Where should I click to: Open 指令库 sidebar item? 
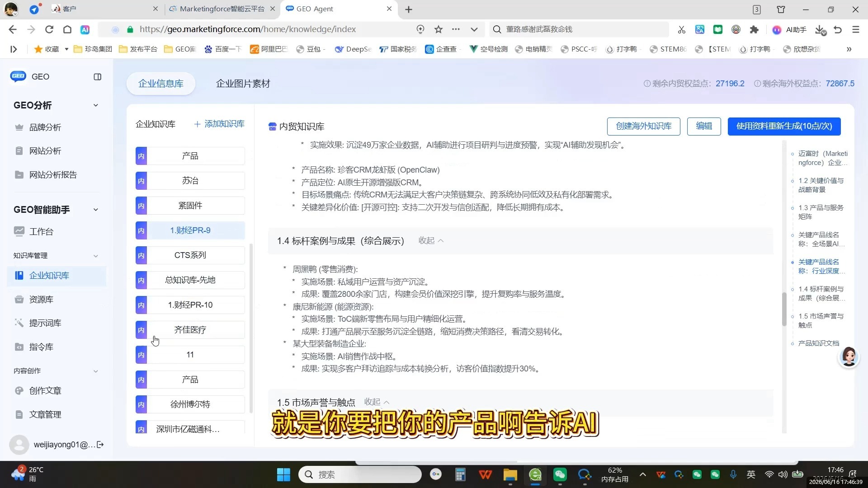click(41, 347)
